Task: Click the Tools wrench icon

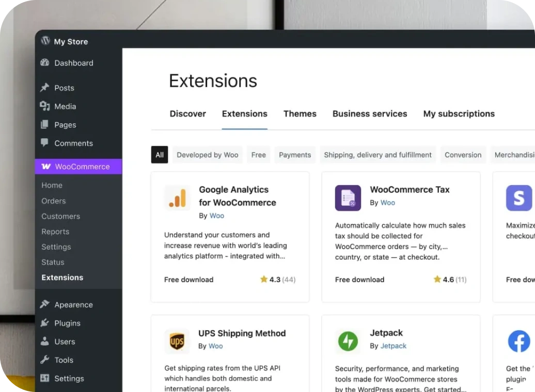Action: point(45,360)
